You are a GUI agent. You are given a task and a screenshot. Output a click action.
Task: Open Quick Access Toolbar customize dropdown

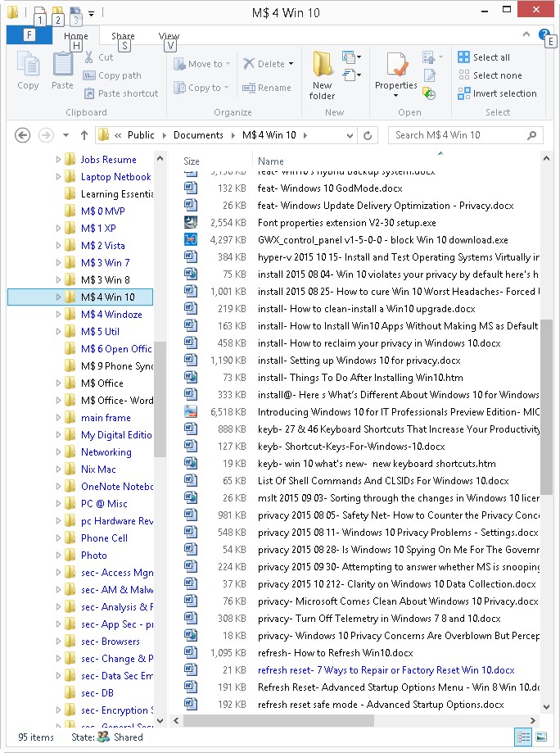(91, 12)
